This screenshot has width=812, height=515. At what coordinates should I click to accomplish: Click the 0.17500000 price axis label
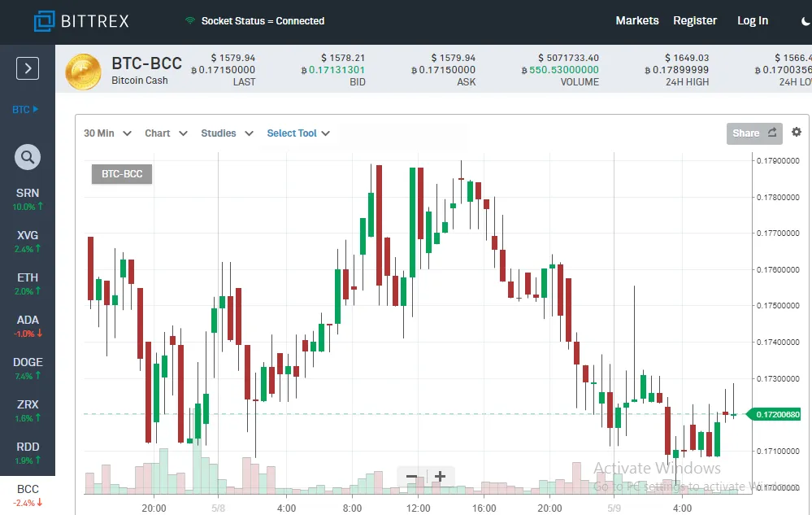[778, 306]
